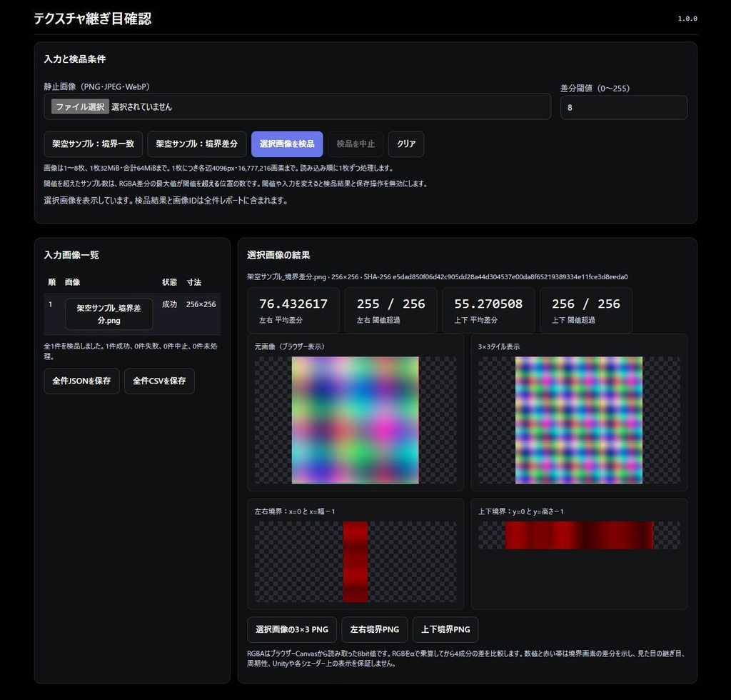The width and height of the screenshot is (731, 700).
Task: Save all results with 全件JSONを保存
Action: pos(81,381)
